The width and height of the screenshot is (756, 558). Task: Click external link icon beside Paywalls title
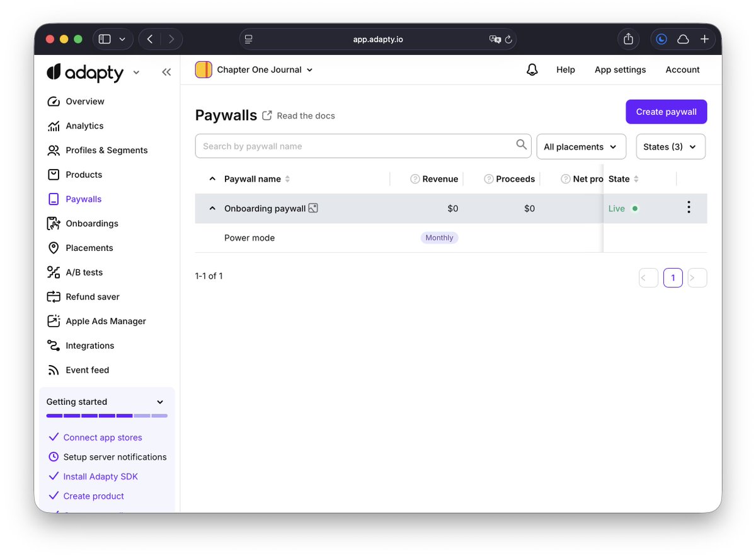(267, 115)
